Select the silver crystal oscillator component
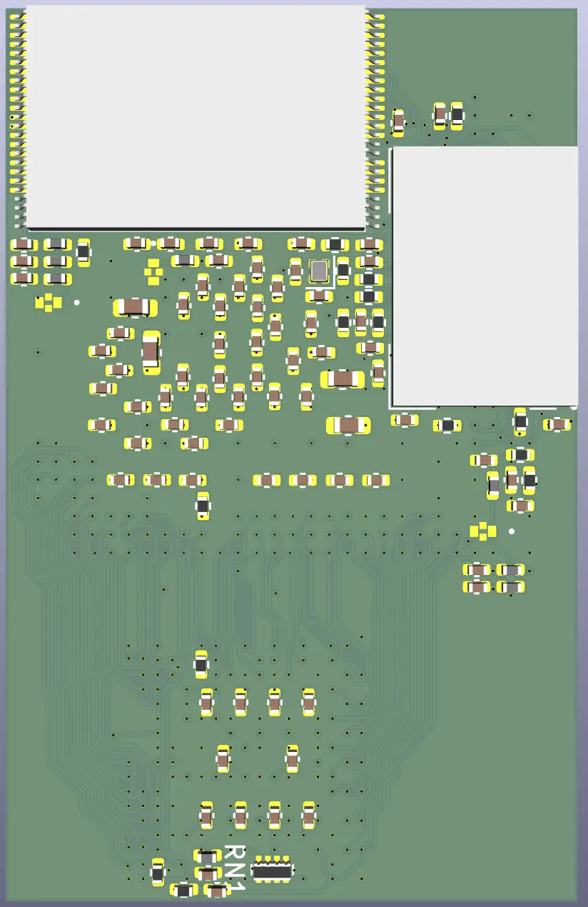 [x=319, y=270]
